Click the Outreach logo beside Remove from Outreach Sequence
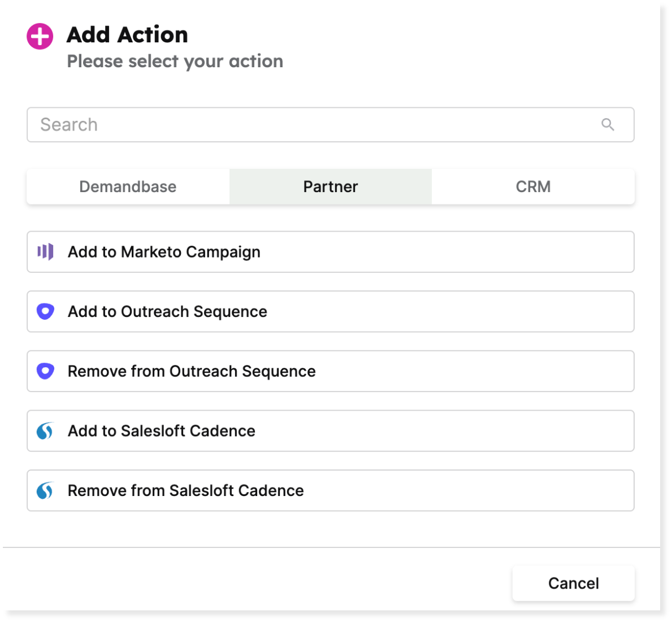The width and height of the screenshot is (672, 622). click(45, 371)
